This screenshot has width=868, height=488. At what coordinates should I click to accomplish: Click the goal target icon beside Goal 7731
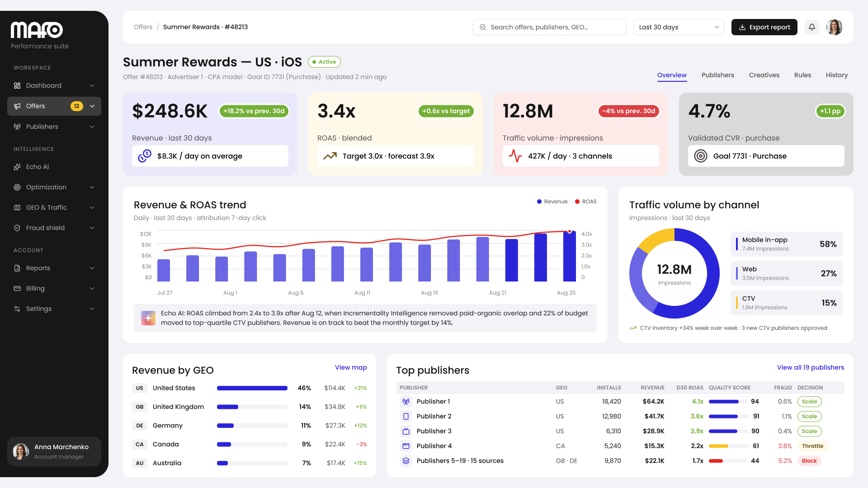701,156
